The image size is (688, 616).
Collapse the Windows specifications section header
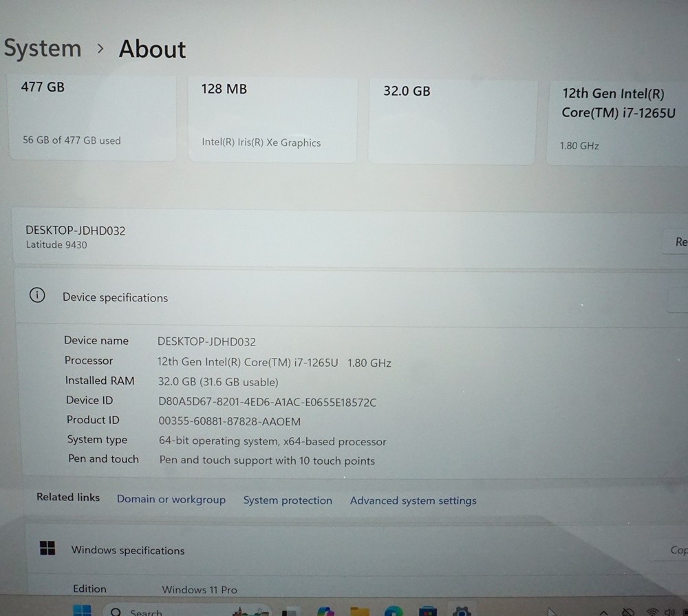[x=356, y=550]
